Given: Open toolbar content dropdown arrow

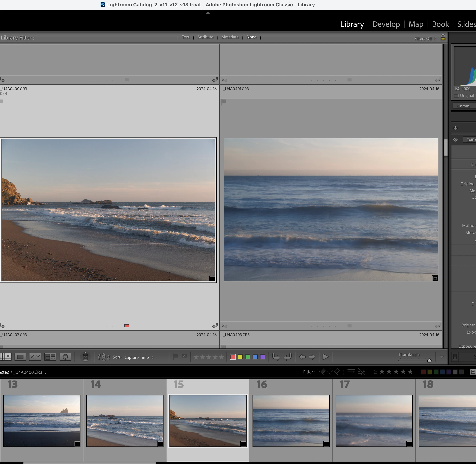Looking at the screenshot, I should pos(442,357).
